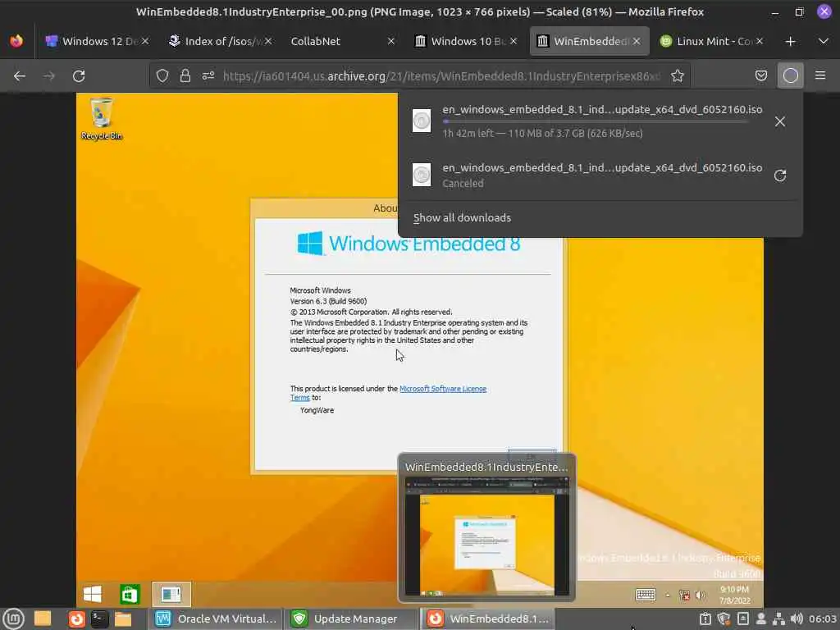Screen dimensions: 840x630
Task: Retry the canceled ISO download
Action: [x=780, y=176]
